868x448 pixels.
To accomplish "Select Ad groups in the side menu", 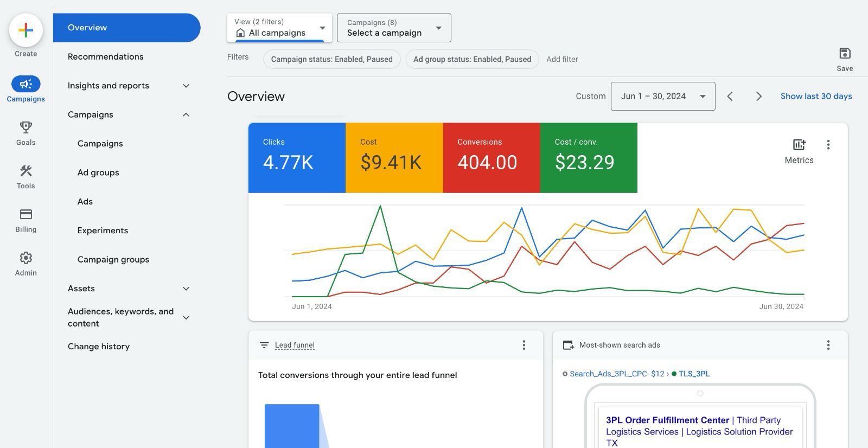I will point(98,172).
